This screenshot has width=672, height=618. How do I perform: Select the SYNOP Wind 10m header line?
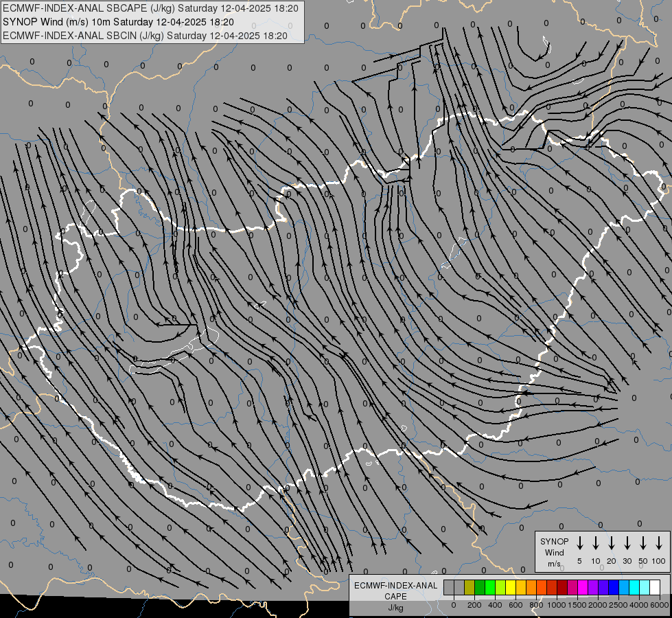pos(118,22)
